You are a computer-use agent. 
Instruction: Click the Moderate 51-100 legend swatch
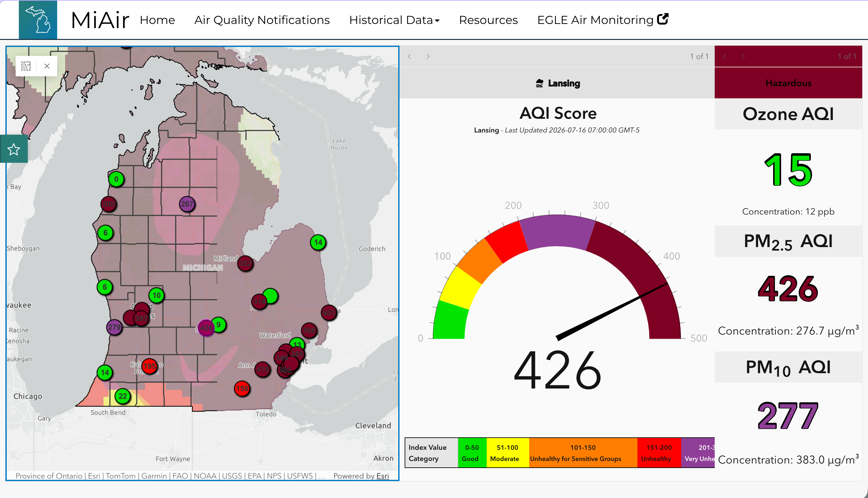coord(508,453)
